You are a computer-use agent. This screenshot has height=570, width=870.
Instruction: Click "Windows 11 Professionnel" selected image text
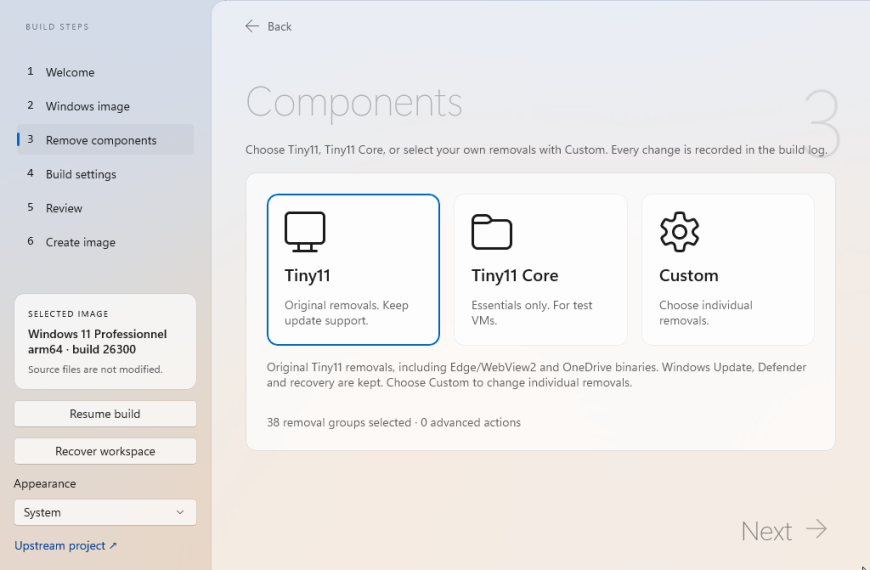point(97,334)
